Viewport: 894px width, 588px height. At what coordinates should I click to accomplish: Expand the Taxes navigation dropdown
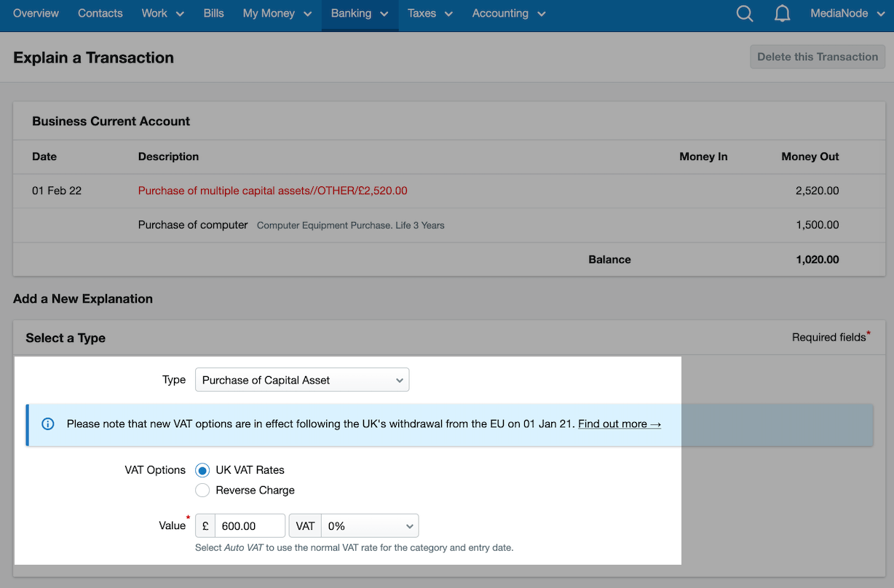[x=430, y=13]
